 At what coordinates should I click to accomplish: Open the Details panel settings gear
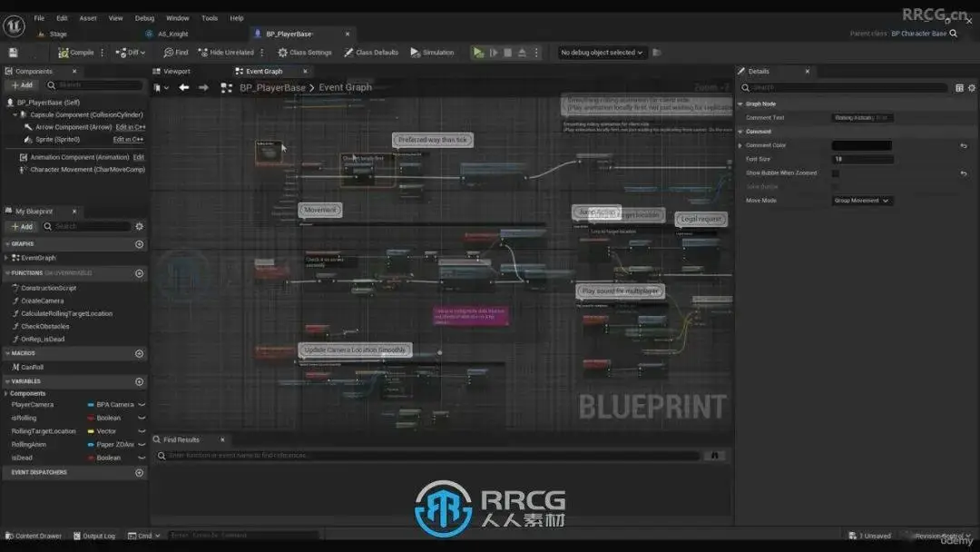point(971,87)
